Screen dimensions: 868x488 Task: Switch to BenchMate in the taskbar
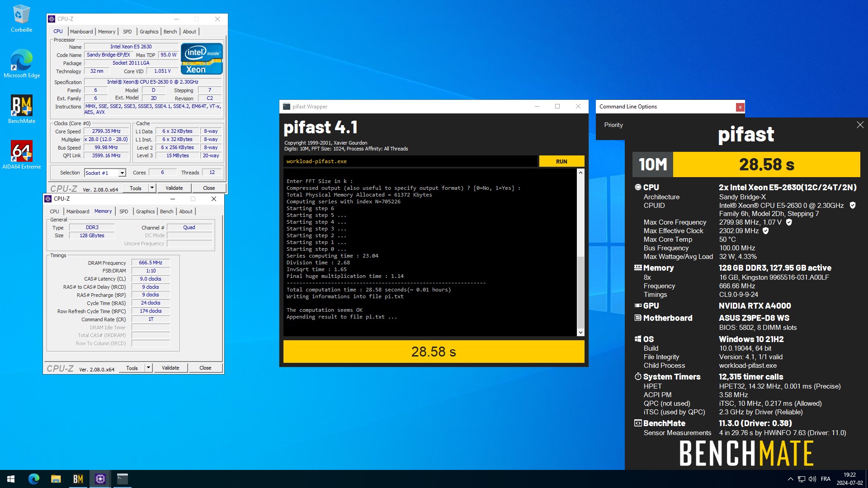(x=78, y=479)
